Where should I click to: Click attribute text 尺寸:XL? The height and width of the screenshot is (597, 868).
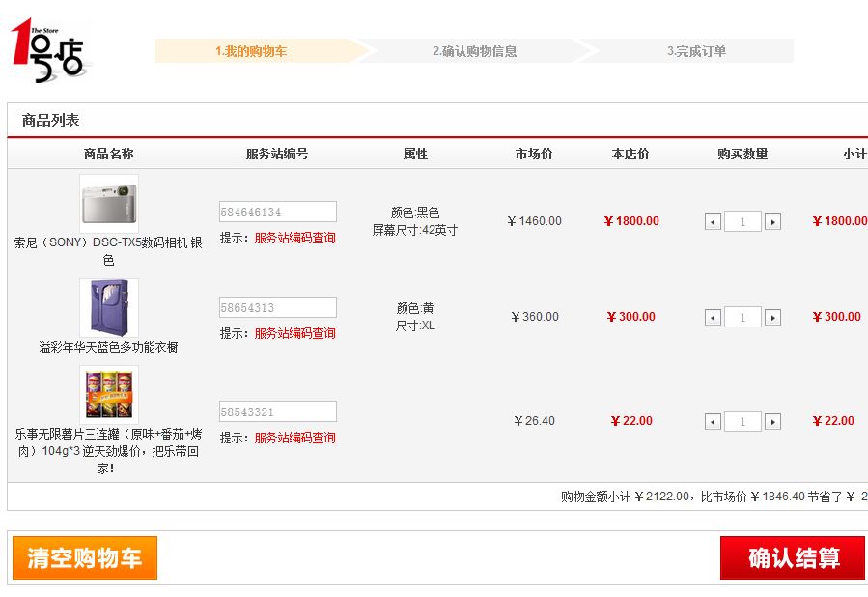(x=415, y=326)
